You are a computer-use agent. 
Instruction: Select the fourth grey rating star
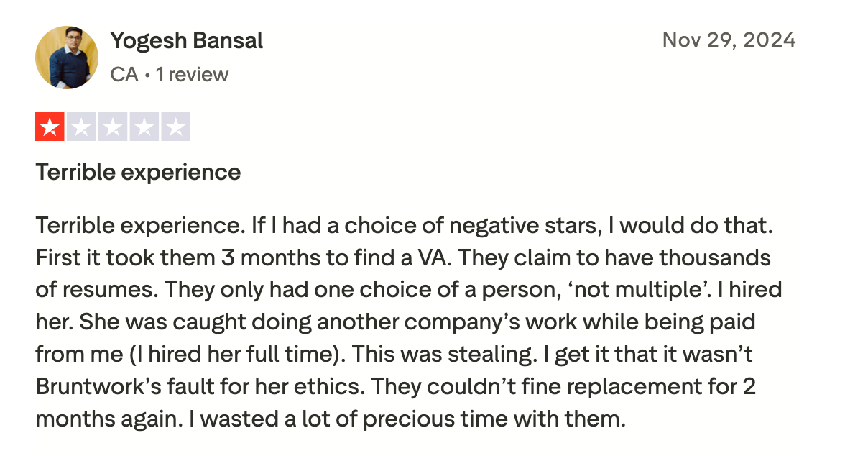pos(144,127)
